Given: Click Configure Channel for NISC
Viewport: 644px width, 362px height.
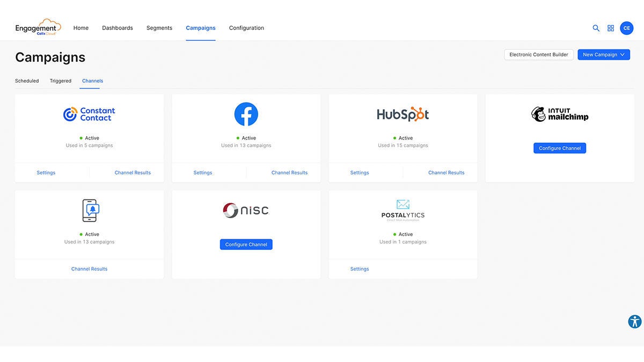Looking at the screenshot, I should 246,244.
